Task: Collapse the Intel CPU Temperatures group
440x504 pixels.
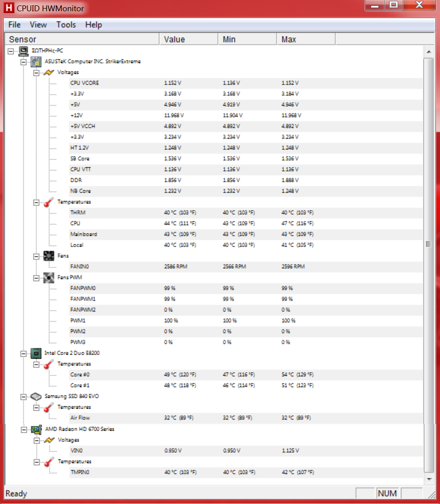Action: click(36, 364)
